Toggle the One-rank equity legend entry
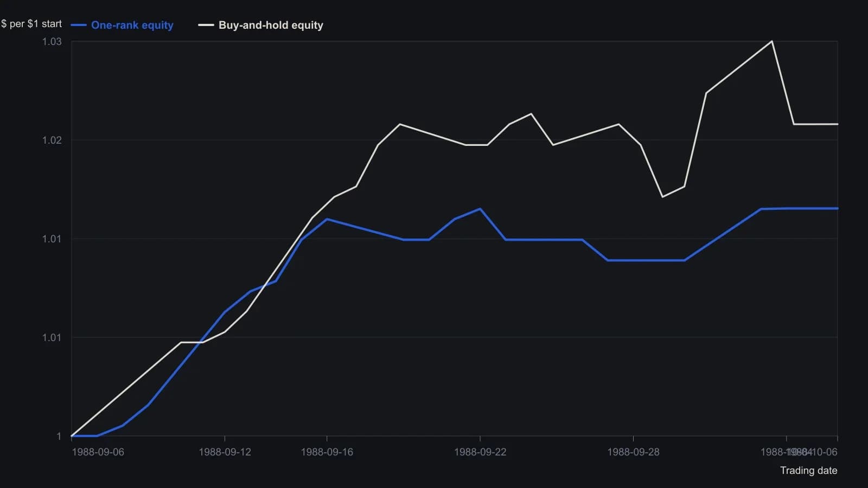This screenshot has width=868, height=488. [122, 25]
